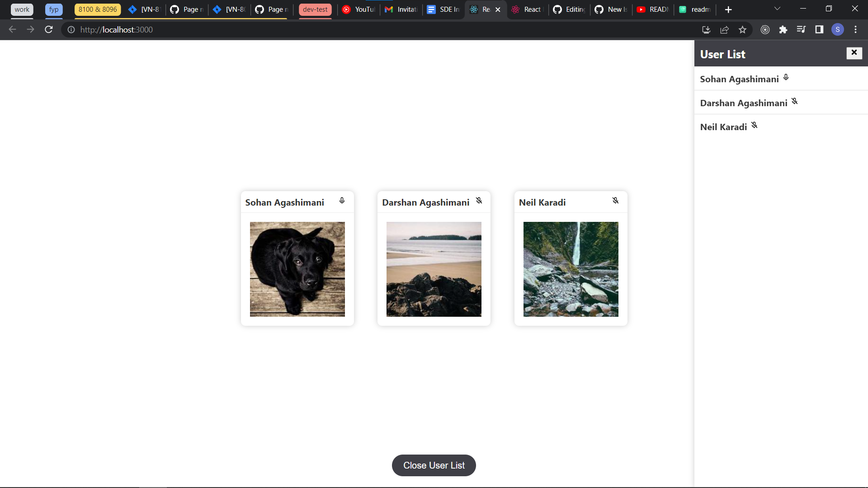Toggle Darshan's muted mic icon on his video card
The height and width of the screenshot is (488, 868).
(479, 201)
